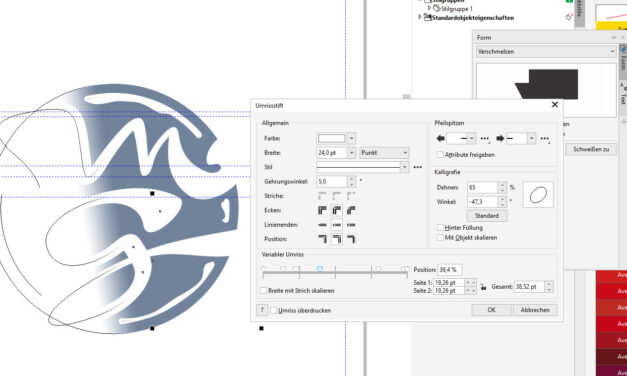Enable Mit Objekt skalieren checkbox
This screenshot has height=376, width=627.
click(x=440, y=238)
